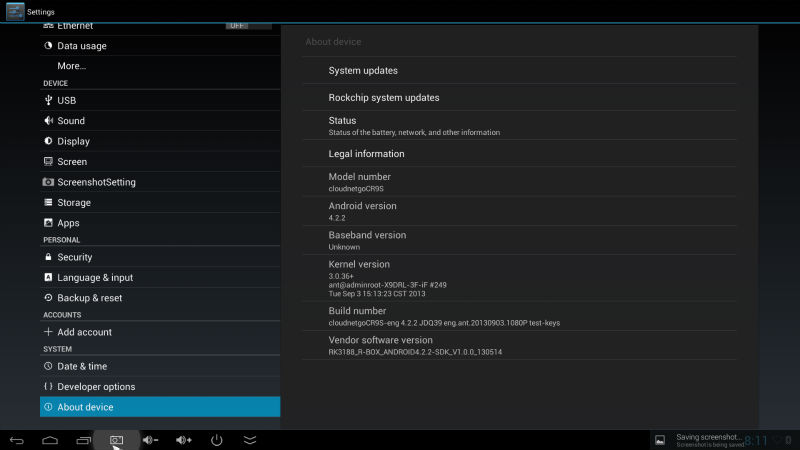Click the Date & time clock icon
This screenshot has width=800, height=450.
coord(48,366)
